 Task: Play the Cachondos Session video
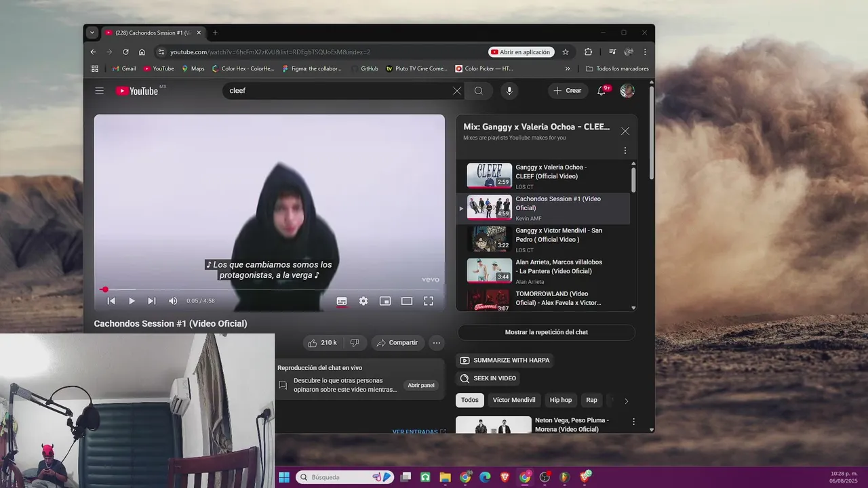[132, 301]
